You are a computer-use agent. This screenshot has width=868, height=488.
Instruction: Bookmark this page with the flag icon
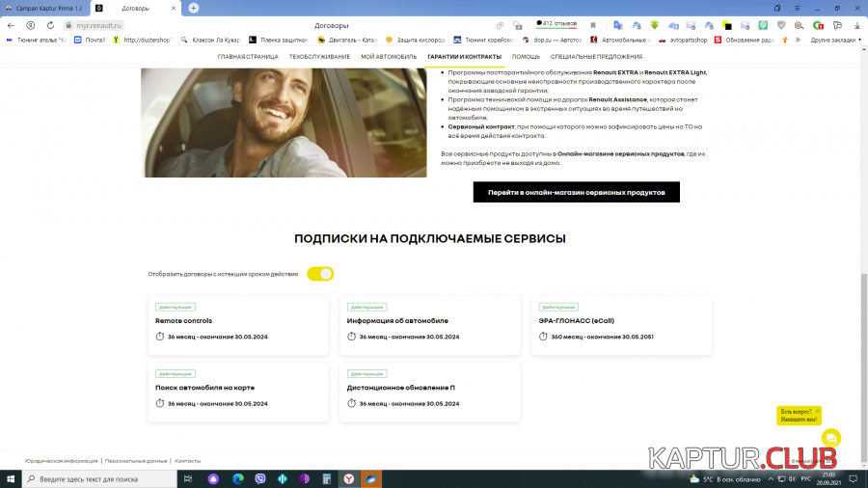coord(593,25)
